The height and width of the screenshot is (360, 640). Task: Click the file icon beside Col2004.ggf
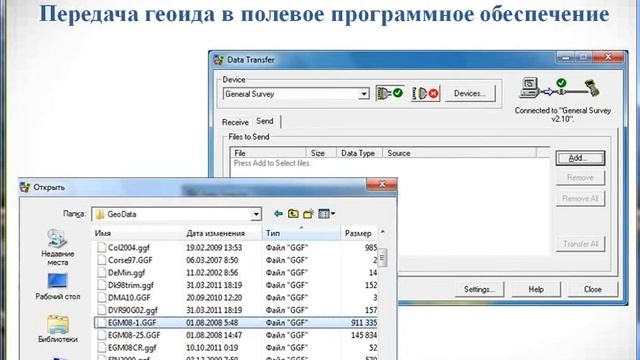click(102, 248)
